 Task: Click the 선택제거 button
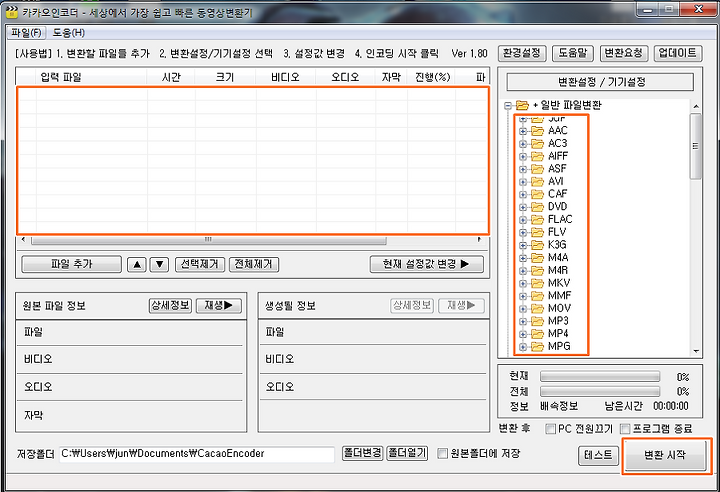click(200, 264)
